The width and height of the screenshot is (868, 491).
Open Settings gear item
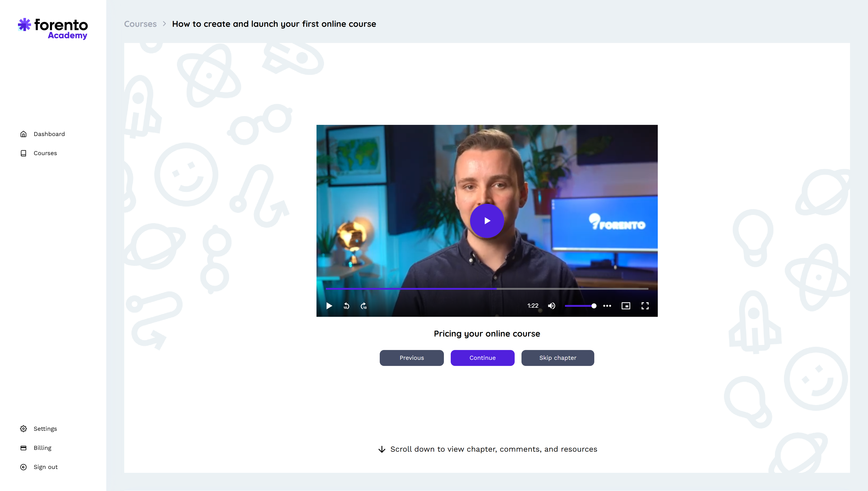click(23, 429)
